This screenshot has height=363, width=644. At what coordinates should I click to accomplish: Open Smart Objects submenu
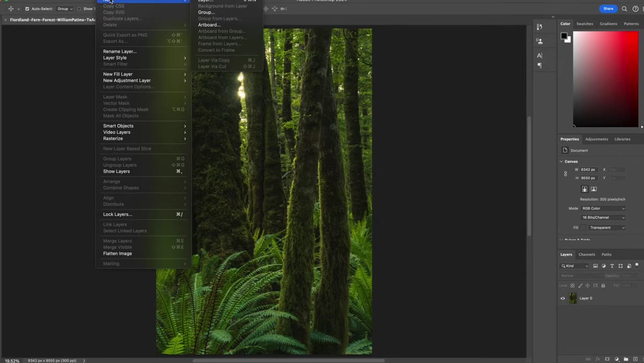click(x=144, y=126)
